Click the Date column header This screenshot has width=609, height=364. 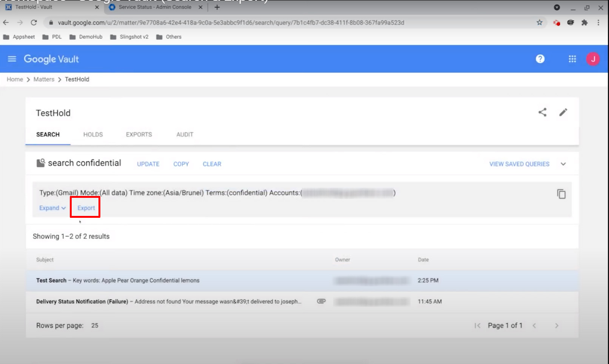click(x=423, y=260)
